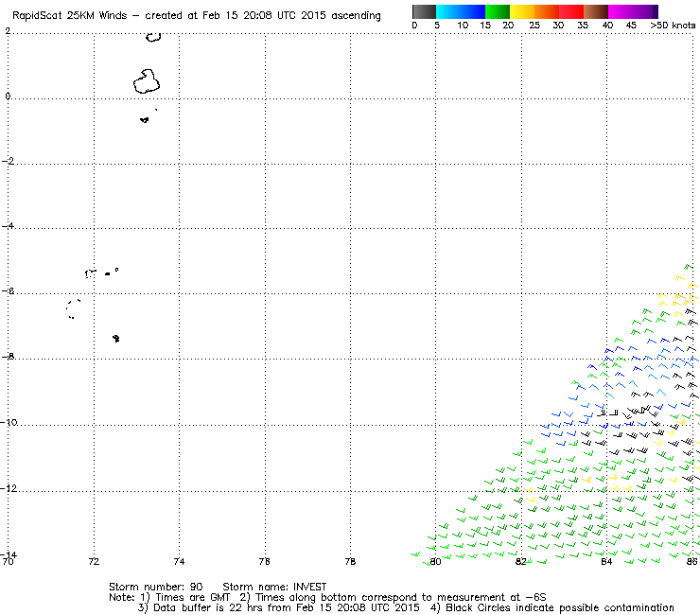Click the orange 25-30 knots color band

547,11
